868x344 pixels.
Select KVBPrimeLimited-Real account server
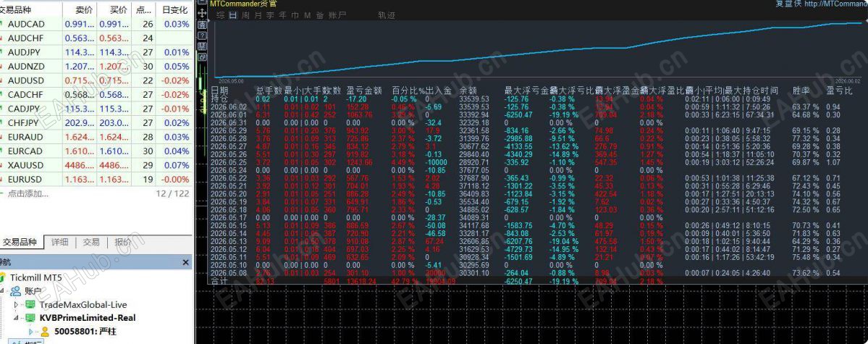click(x=88, y=318)
